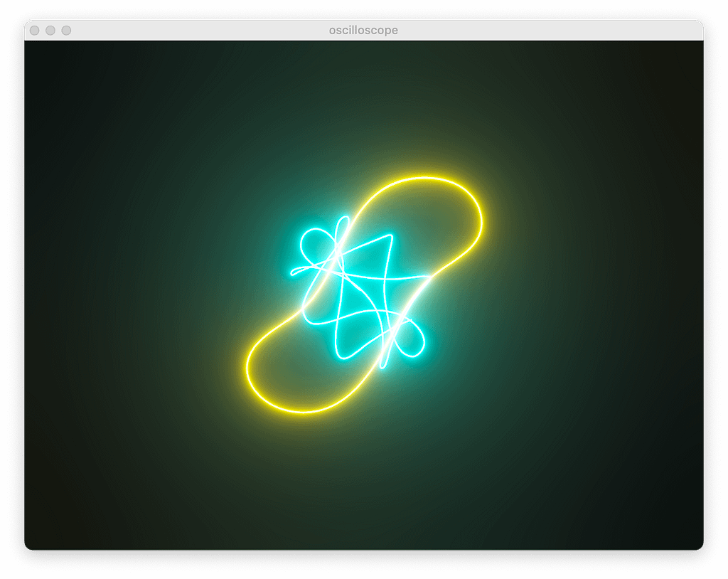The image size is (728, 579).
Task: Click the dark top-left corner of canvas
Action: point(43,57)
